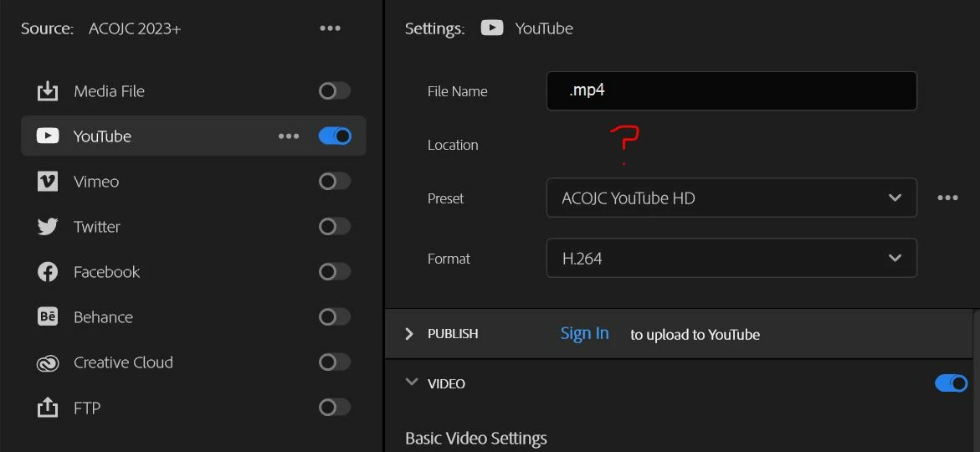Enable the FTP toggle
The image size is (980, 452).
click(x=335, y=408)
